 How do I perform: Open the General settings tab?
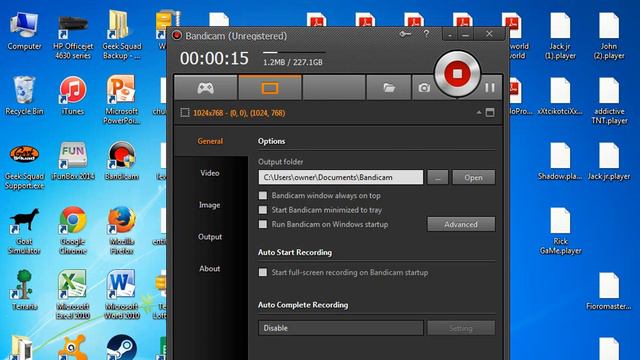tap(211, 141)
